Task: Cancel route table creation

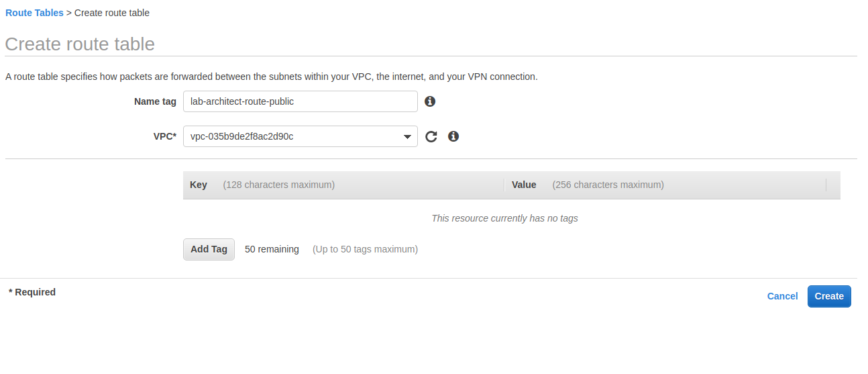Action: click(782, 296)
